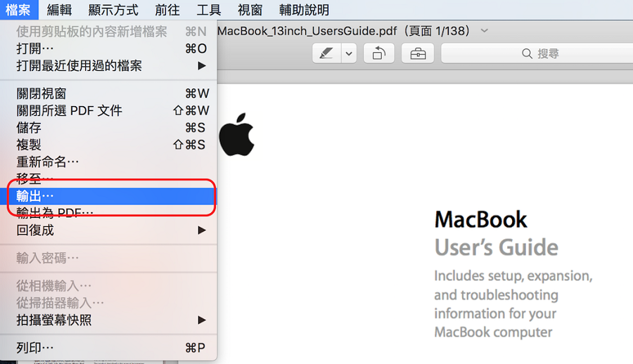Click the MacBook heading in document
633x364 pixels.
[x=480, y=220]
